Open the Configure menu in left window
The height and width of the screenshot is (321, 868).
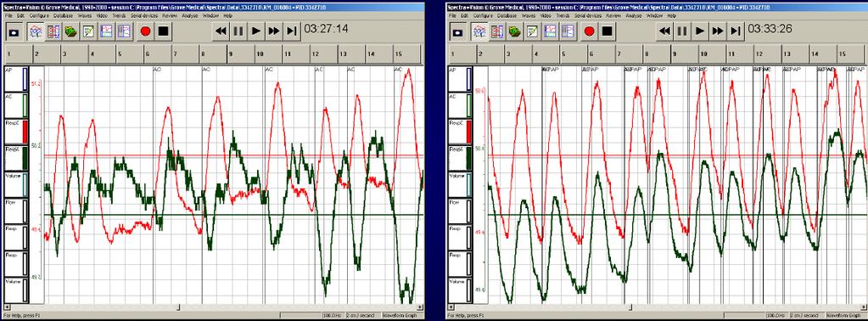(39, 15)
